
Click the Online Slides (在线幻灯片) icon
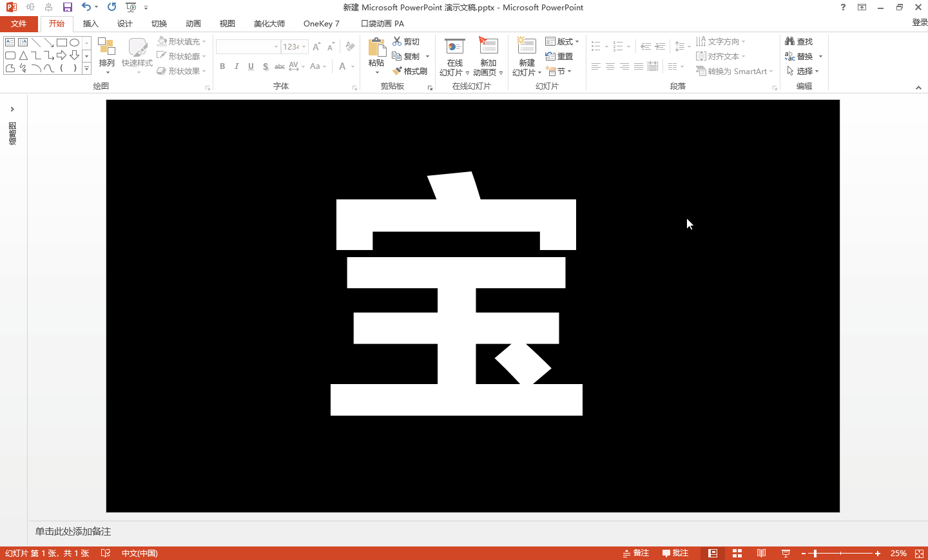click(455, 46)
